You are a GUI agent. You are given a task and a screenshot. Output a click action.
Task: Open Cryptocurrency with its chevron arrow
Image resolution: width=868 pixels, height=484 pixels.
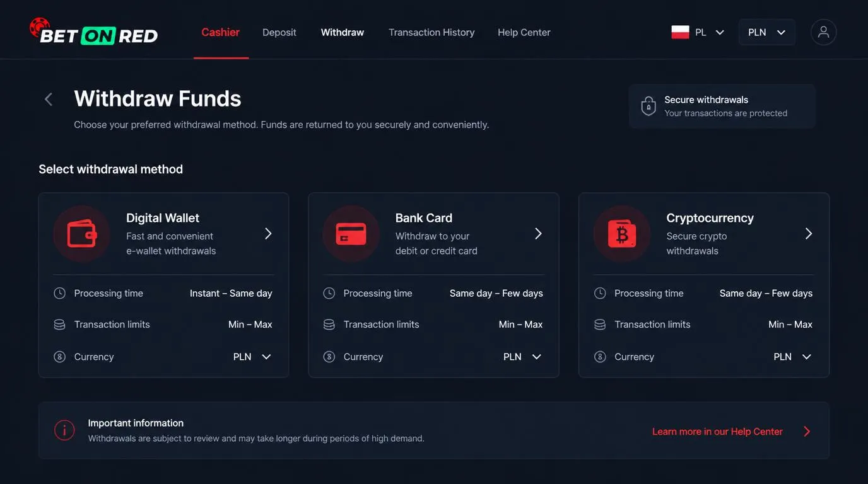click(x=809, y=234)
